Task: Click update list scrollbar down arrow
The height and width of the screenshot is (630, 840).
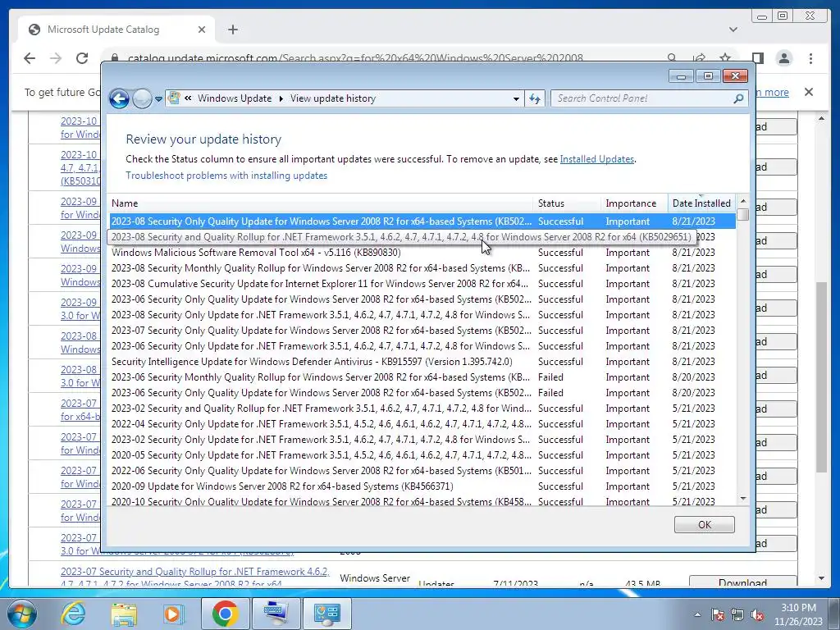Action: (742, 499)
